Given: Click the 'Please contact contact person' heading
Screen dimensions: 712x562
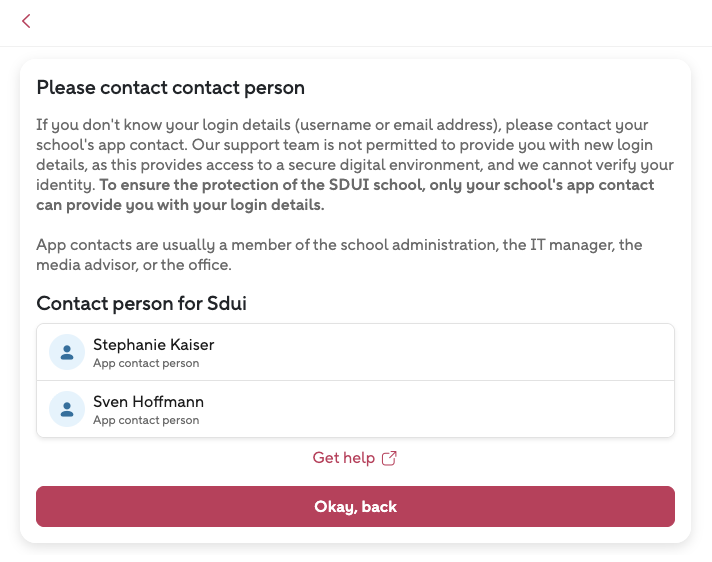Looking at the screenshot, I should [170, 88].
